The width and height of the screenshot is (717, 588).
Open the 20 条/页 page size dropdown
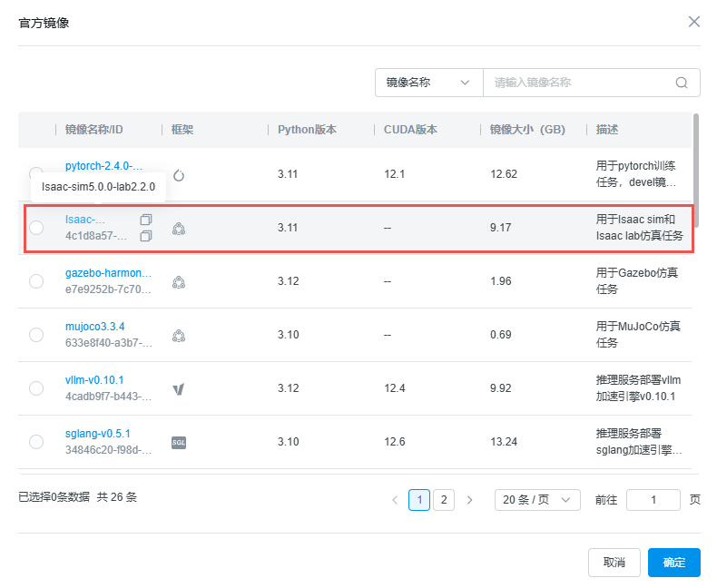(x=537, y=500)
